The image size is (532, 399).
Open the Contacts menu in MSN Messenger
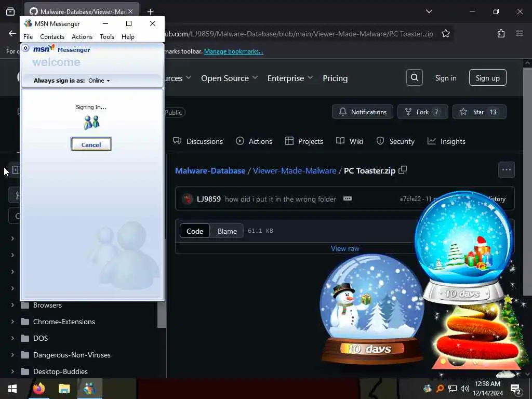(x=52, y=37)
